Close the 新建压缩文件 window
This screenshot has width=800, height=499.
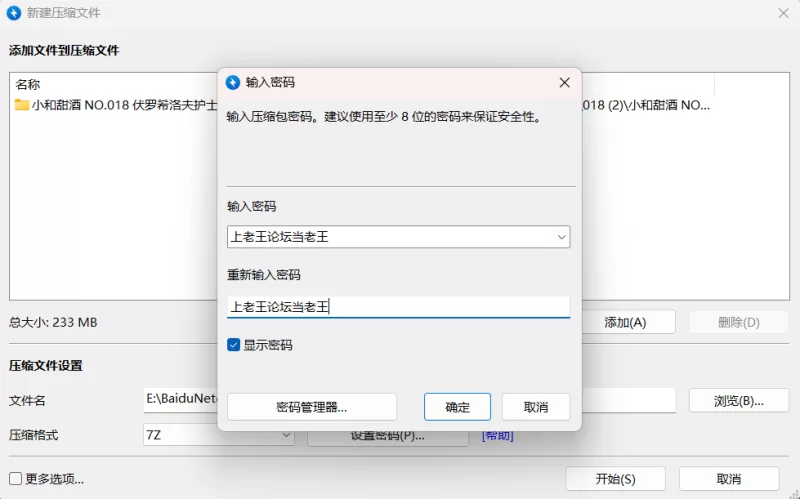click(783, 13)
